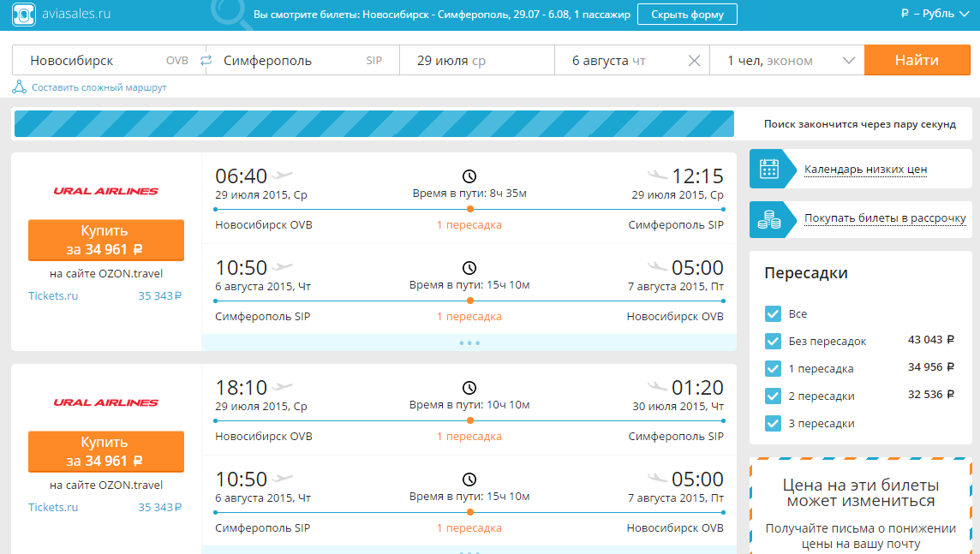Click the aviasales.ru logo icon
This screenshot has width=980, height=554.
24,14
